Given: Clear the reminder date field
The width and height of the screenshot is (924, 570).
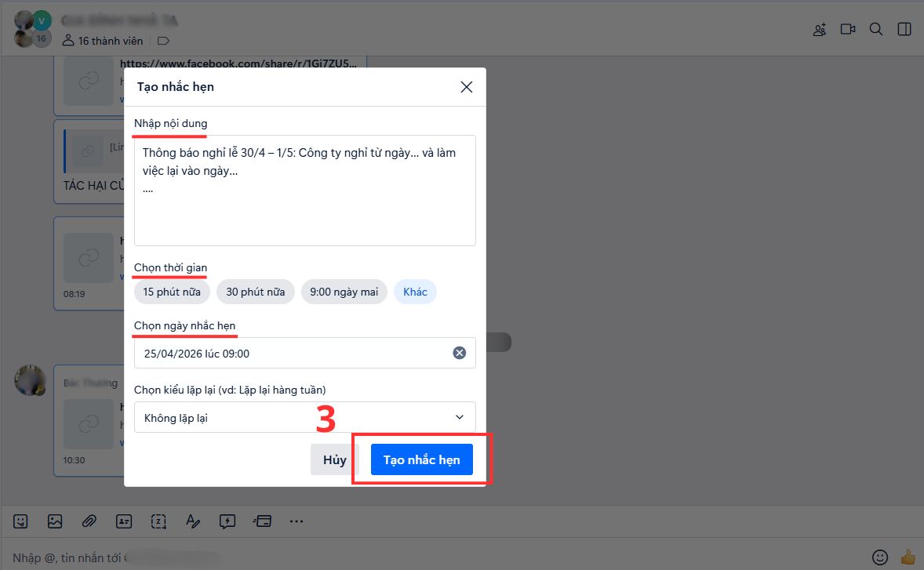Looking at the screenshot, I should tap(460, 353).
